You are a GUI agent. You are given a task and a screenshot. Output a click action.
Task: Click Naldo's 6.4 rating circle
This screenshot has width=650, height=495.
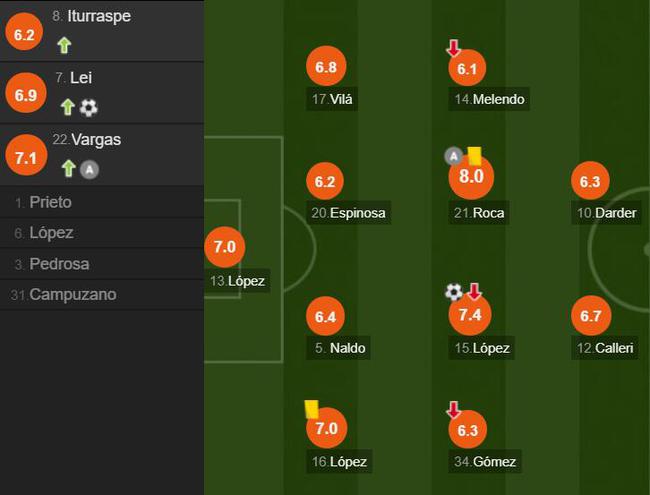click(327, 317)
